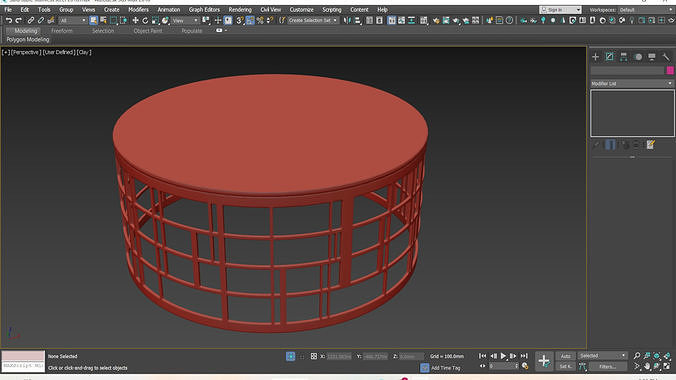Expand the ribbon minimize options arrow
Image resolution: width=676 pixels, height=380 pixels.
[226, 31]
